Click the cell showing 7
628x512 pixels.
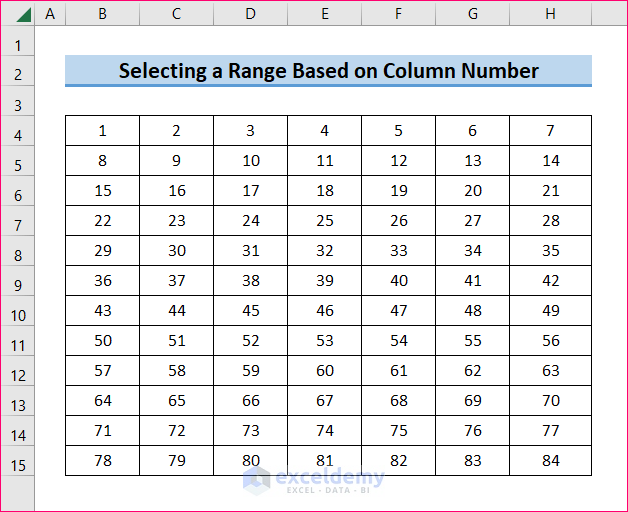coord(550,131)
